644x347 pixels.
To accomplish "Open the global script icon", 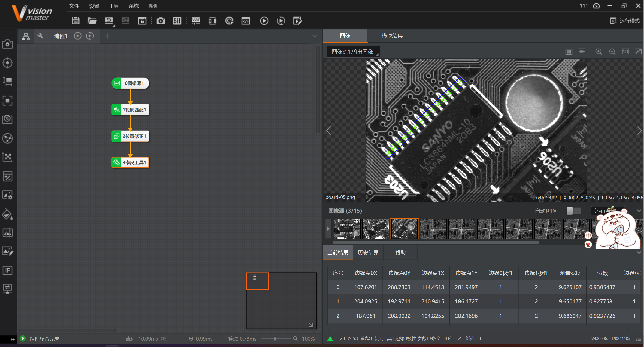I will [x=246, y=21].
